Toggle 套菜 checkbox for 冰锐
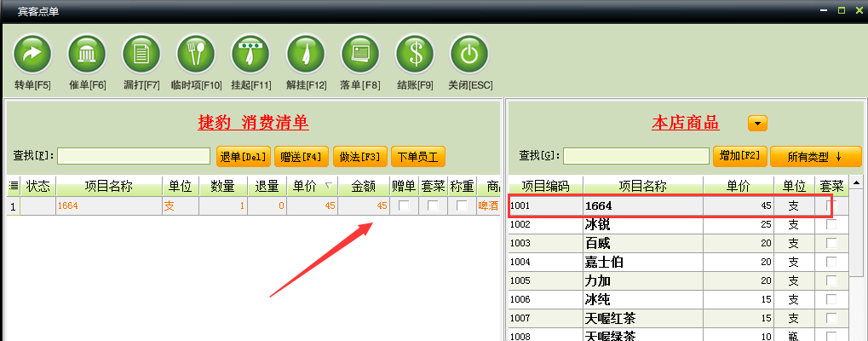This screenshot has width=868, height=341. pos(831,224)
